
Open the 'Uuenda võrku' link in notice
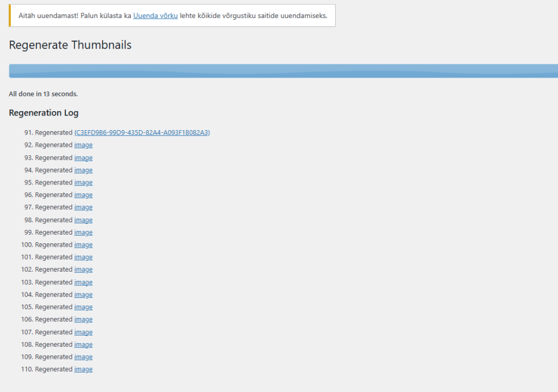pyautogui.click(x=155, y=16)
